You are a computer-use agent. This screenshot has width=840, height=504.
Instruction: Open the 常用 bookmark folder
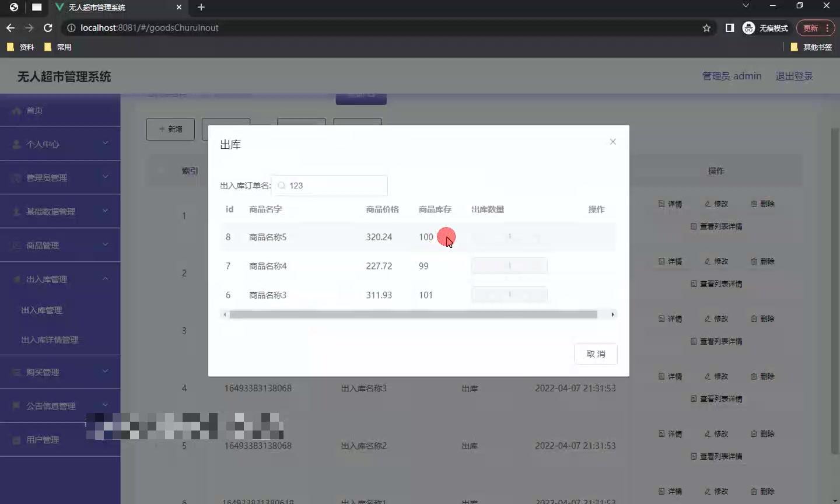click(x=58, y=47)
